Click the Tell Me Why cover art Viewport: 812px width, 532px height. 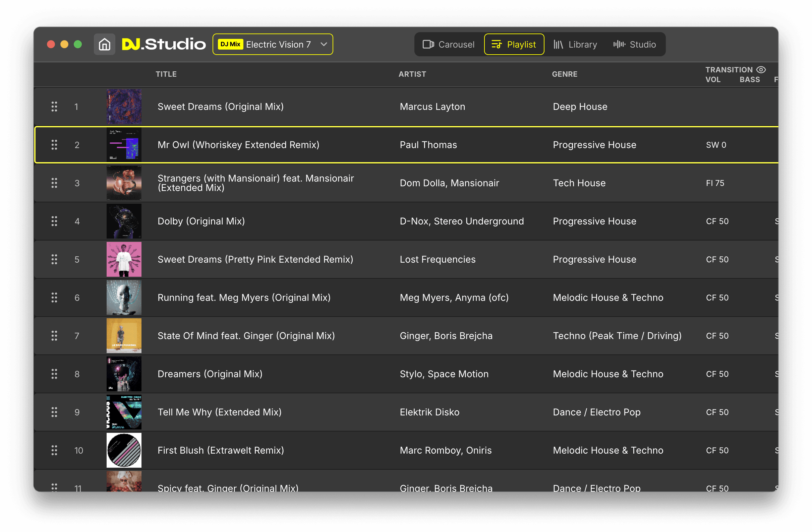click(x=124, y=412)
